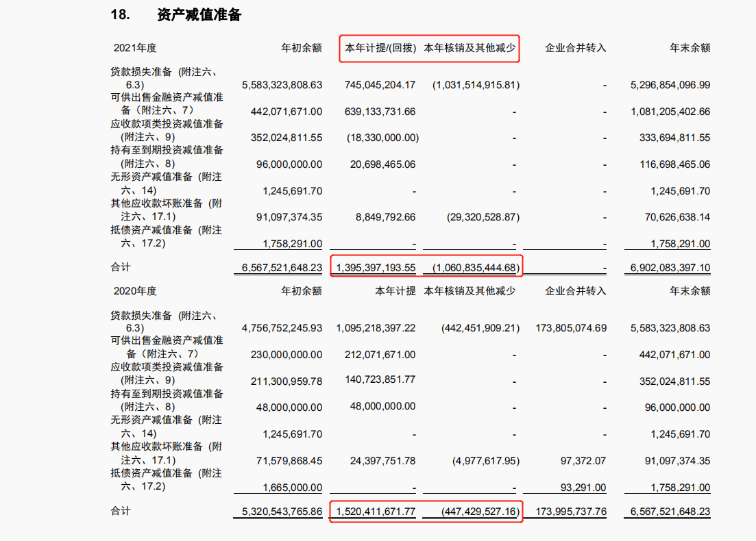Click the 本年计提/(回拨) column header
This screenshot has width=756, height=541.
(380, 48)
